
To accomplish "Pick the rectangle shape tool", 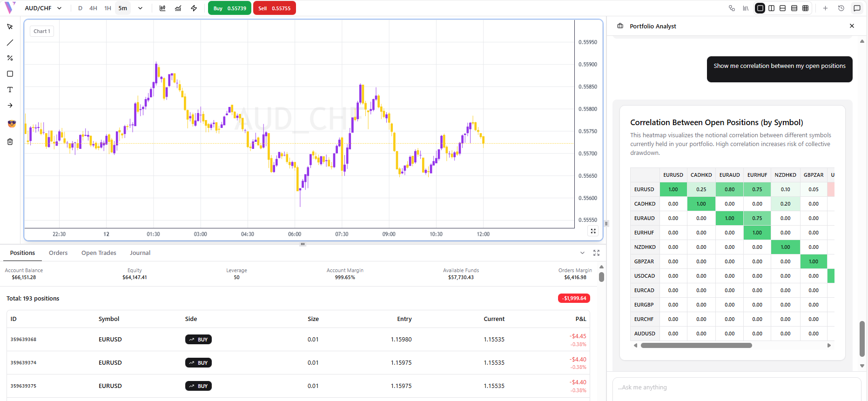I will coord(10,74).
